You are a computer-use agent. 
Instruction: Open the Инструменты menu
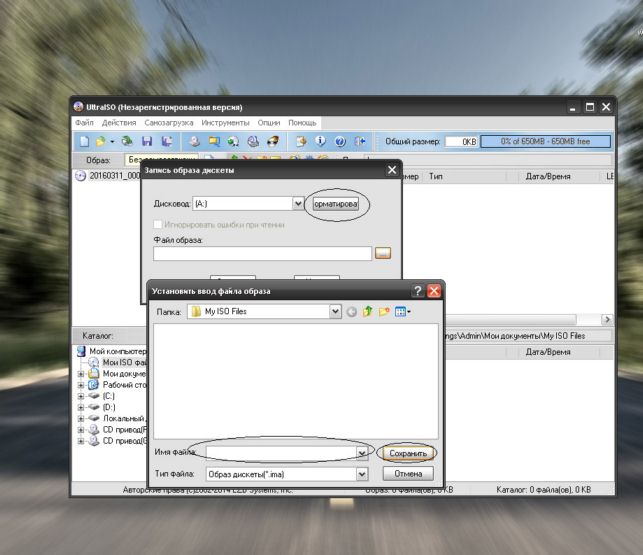click(225, 123)
